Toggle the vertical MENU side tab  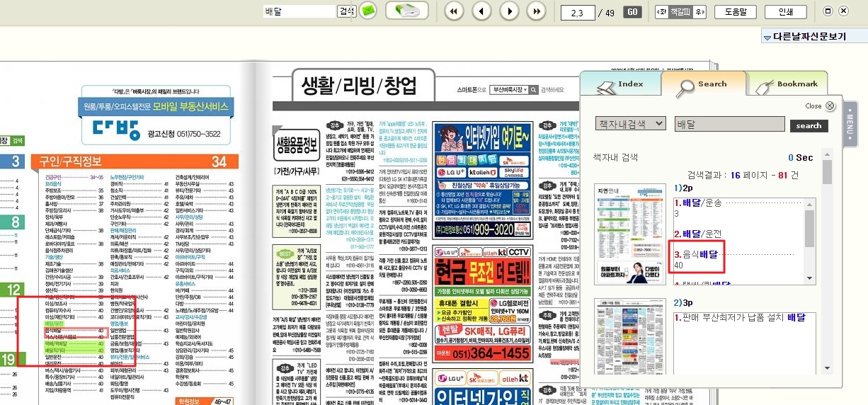[x=851, y=125]
